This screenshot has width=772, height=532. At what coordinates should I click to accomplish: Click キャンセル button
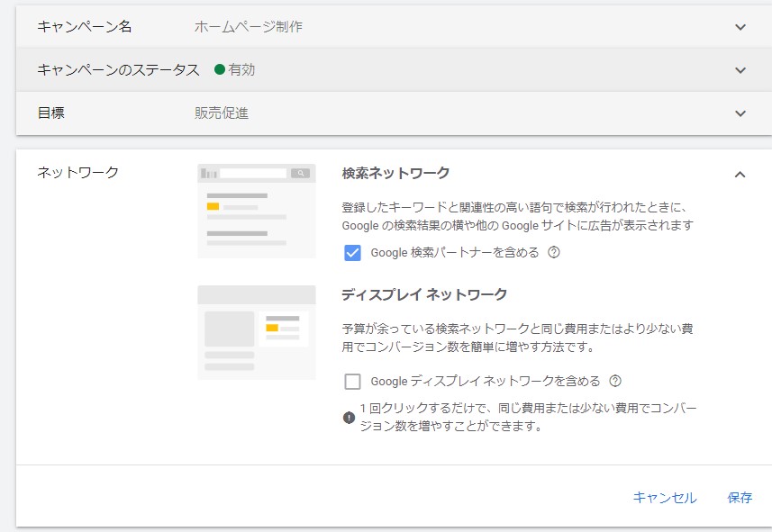coord(665,498)
